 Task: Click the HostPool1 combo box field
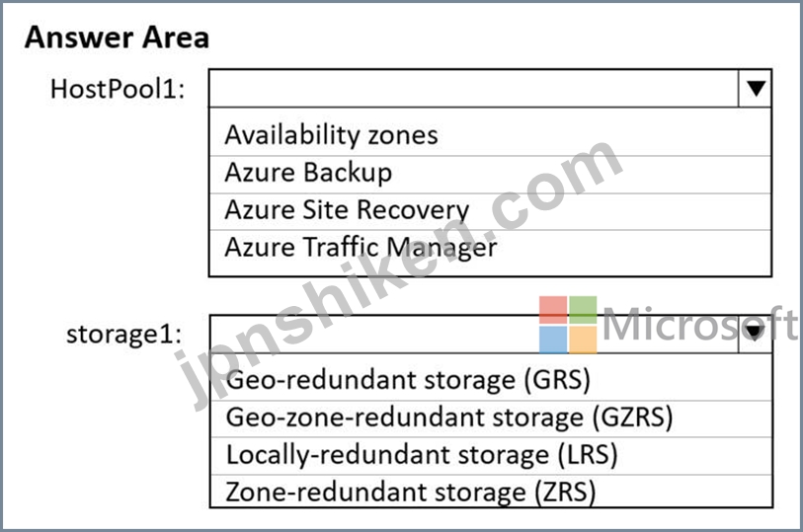coord(474,89)
